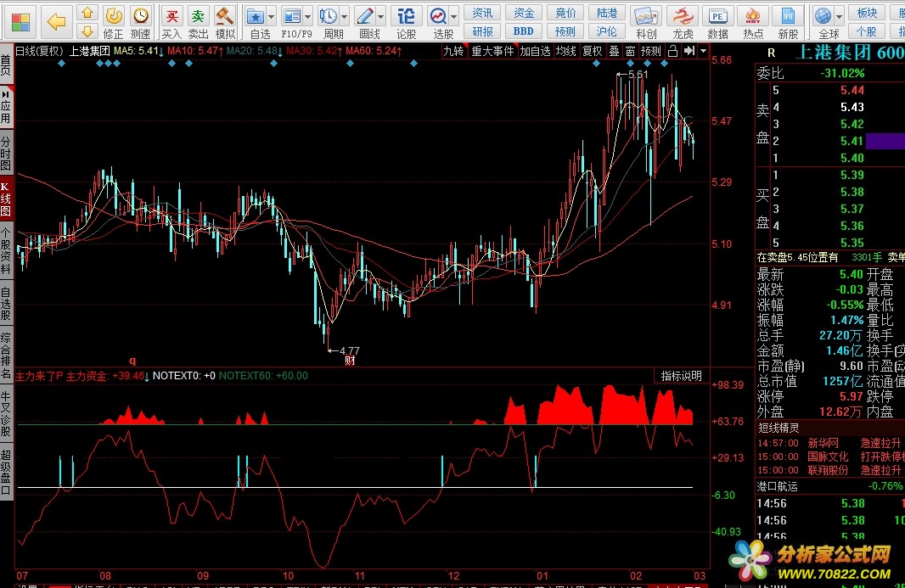Viewport: 905px width, 588px height.
Task: Click the 沪伦 button
Action: tap(607, 31)
